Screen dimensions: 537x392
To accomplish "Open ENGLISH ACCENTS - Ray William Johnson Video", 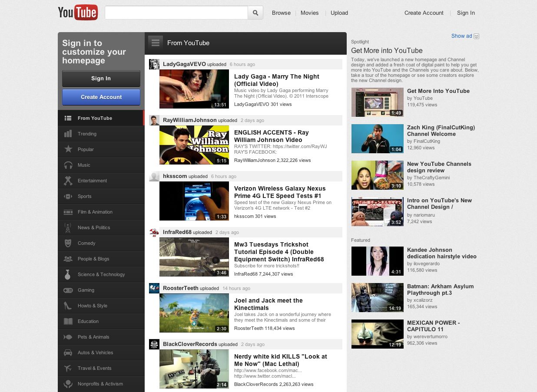I will click(x=272, y=136).
